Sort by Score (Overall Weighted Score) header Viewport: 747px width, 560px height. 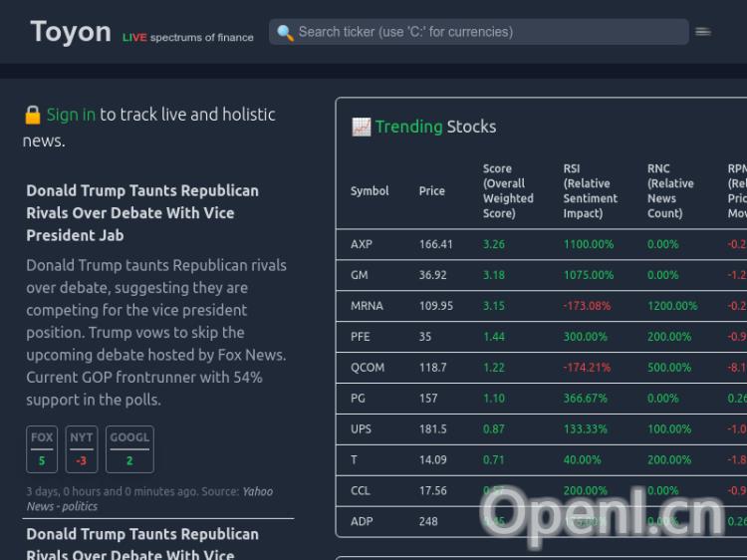coord(508,191)
